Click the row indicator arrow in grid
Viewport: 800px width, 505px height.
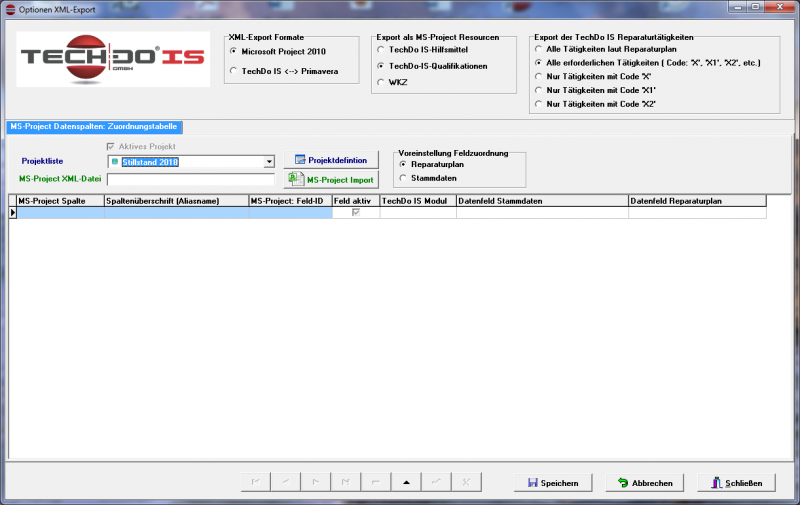(x=13, y=213)
